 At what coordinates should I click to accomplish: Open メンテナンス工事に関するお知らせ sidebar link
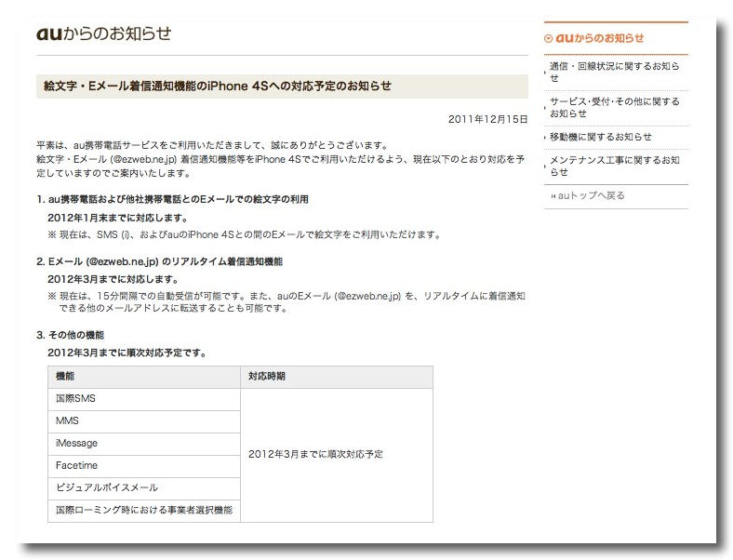tap(614, 166)
